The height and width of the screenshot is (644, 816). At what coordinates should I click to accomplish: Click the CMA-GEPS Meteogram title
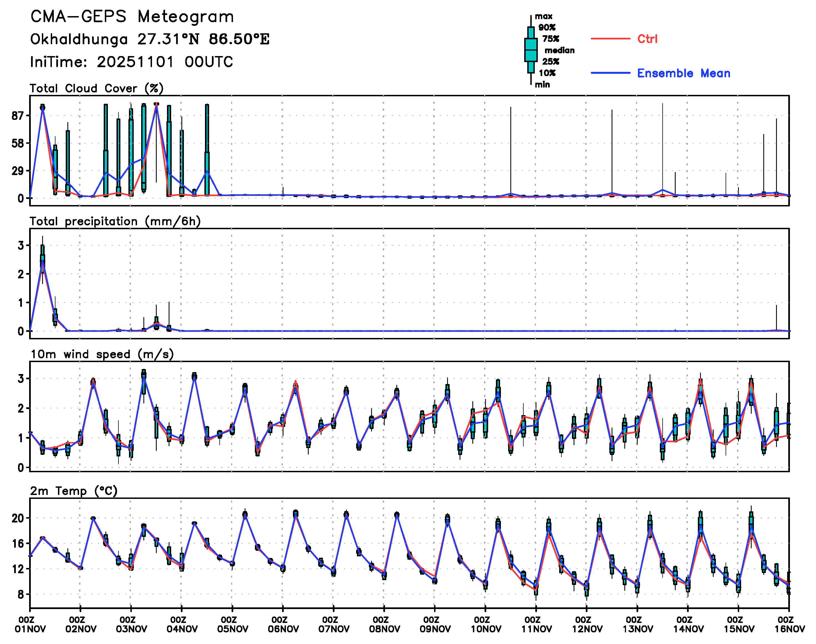pyautogui.click(x=132, y=17)
